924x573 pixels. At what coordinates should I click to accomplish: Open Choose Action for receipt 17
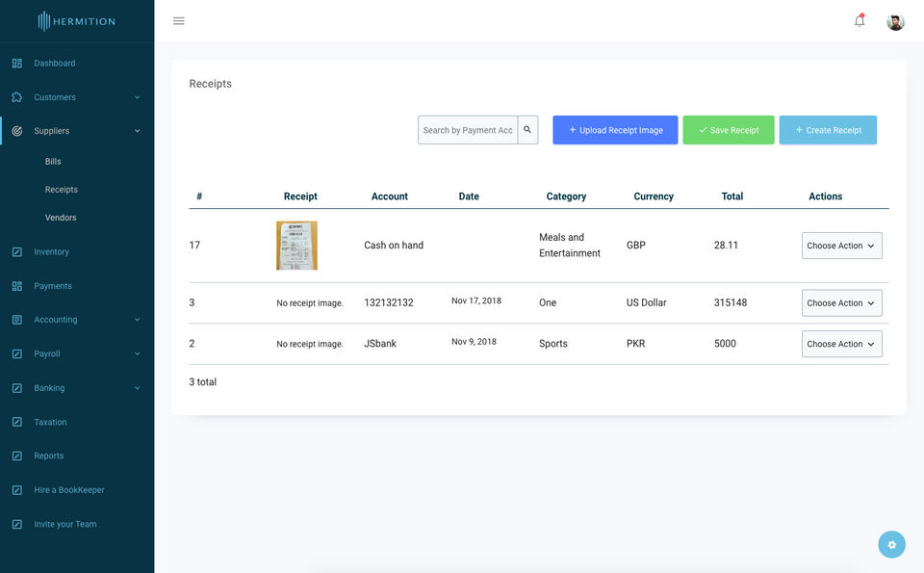[x=841, y=246]
